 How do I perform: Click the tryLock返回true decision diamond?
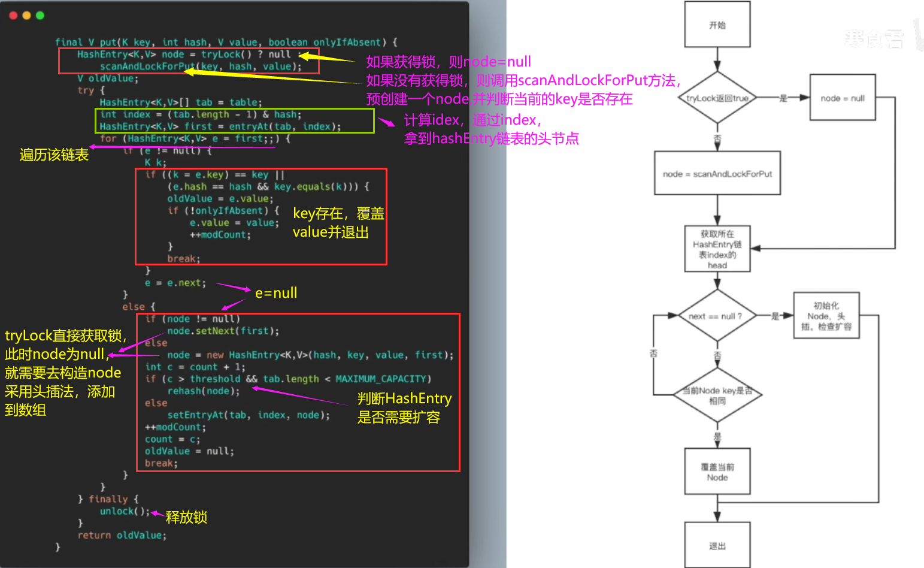click(717, 98)
